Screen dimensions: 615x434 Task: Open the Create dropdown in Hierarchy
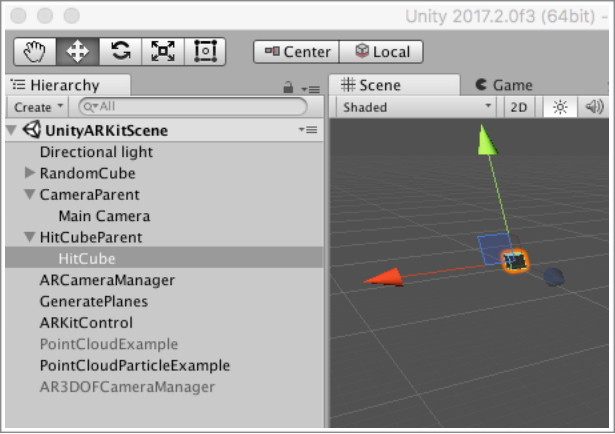click(38, 107)
